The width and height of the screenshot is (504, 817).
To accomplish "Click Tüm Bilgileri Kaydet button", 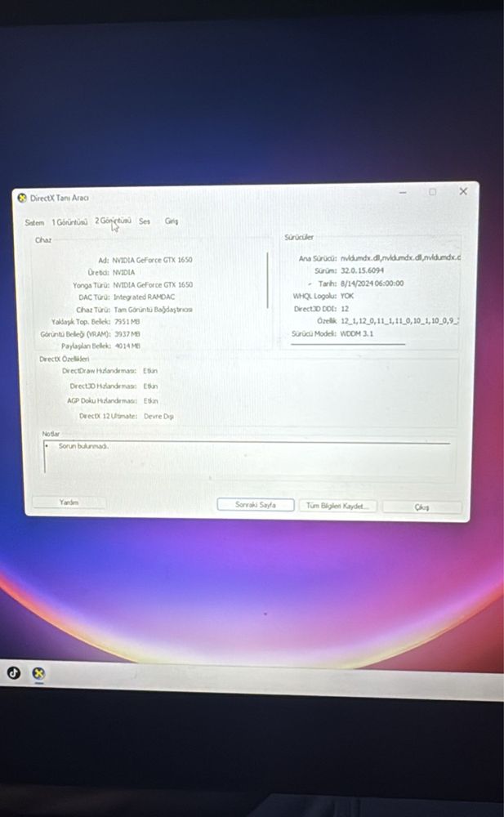I will [x=337, y=506].
